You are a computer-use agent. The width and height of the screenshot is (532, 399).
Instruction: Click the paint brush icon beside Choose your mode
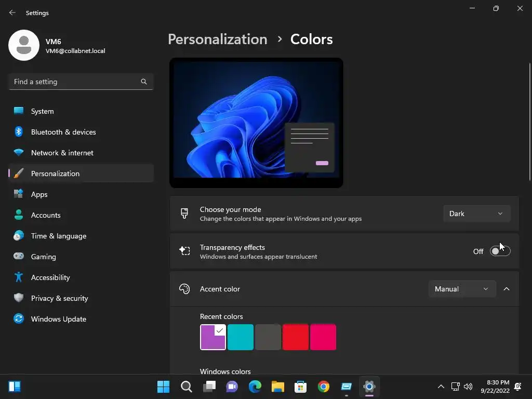click(184, 214)
